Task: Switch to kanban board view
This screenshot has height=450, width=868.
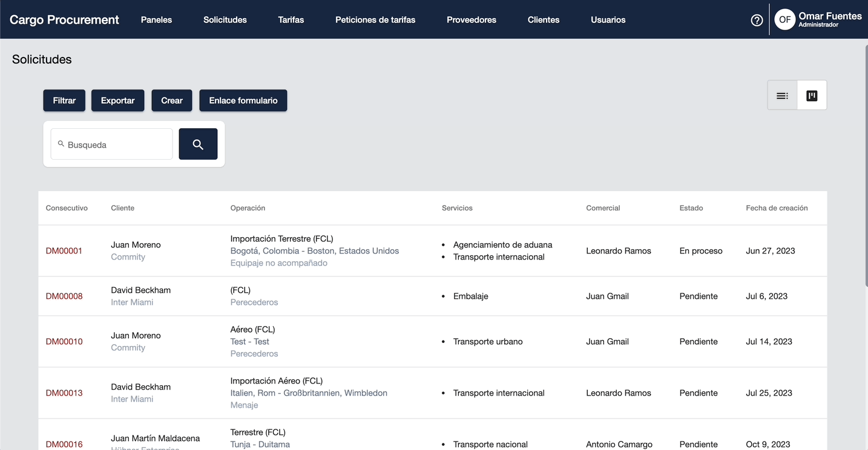Action: click(x=812, y=96)
